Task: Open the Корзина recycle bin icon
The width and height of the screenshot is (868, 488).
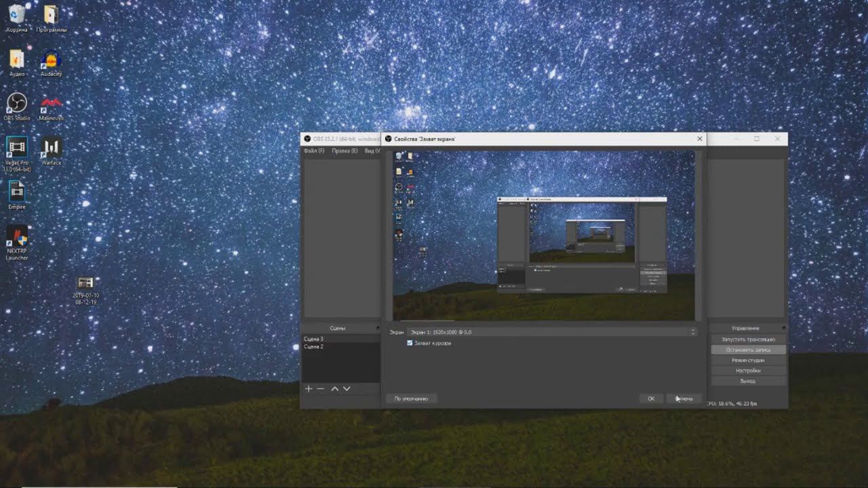Action: coord(17,17)
